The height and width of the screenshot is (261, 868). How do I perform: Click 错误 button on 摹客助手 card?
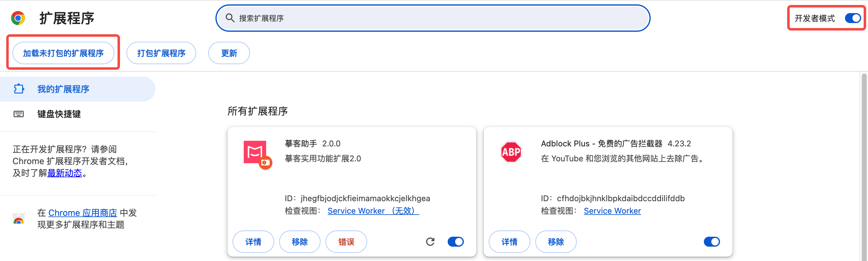[x=346, y=242]
